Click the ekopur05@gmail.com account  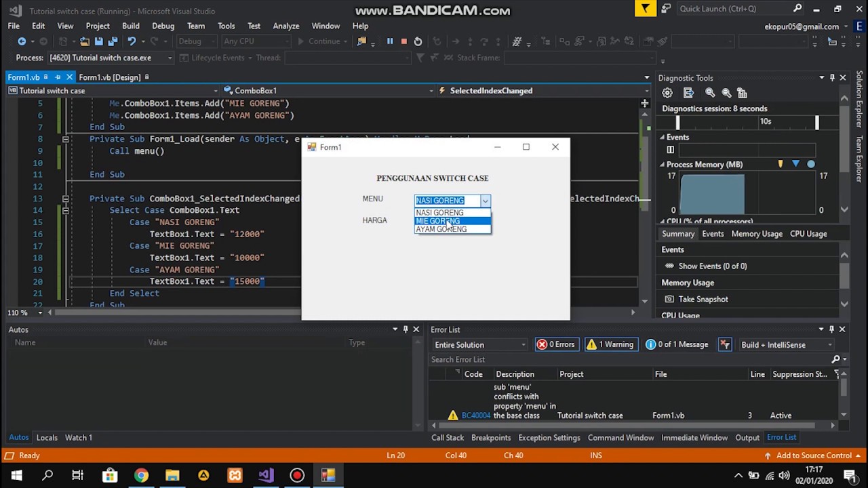(802, 26)
